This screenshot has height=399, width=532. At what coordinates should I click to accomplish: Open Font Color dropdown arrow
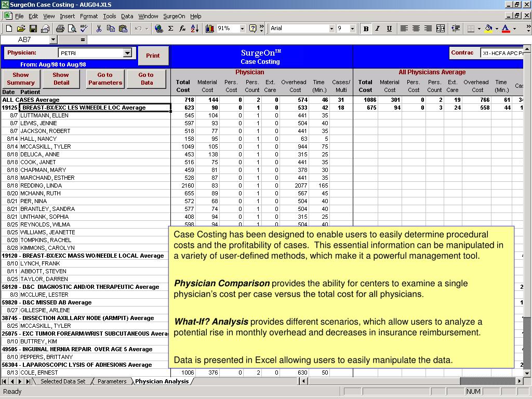[514, 29]
